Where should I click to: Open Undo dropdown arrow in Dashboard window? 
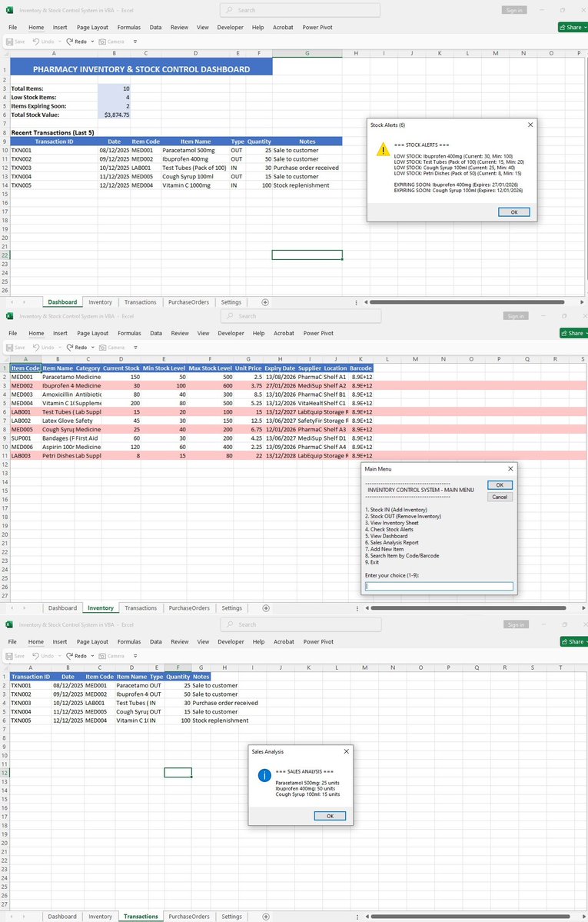[58, 42]
